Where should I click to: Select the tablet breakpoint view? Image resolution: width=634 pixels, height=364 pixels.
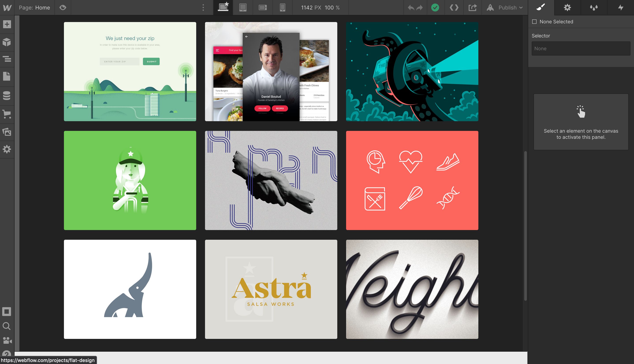[242, 7]
